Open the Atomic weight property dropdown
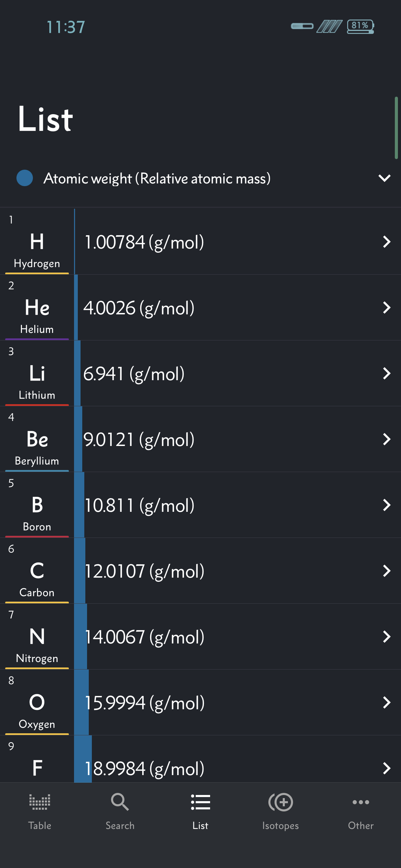Screen dimensions: 401x868 coord(157,179)
